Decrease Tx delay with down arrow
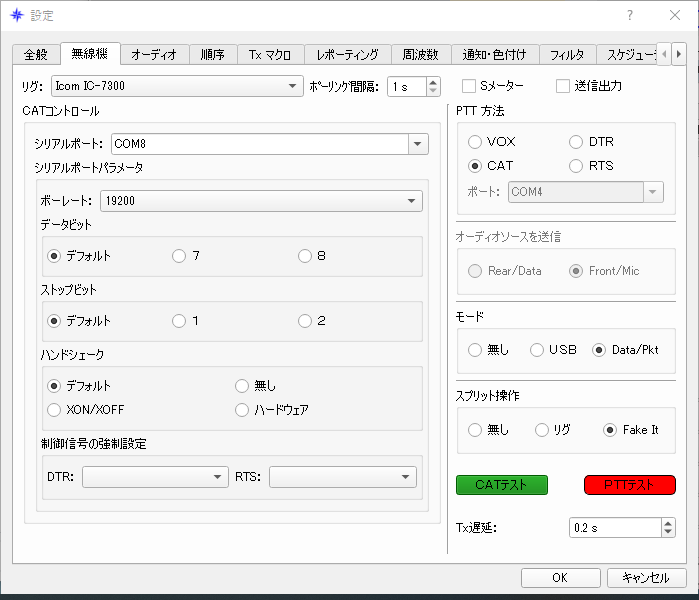This screenshot has width=699, height=600. [668, 532]
